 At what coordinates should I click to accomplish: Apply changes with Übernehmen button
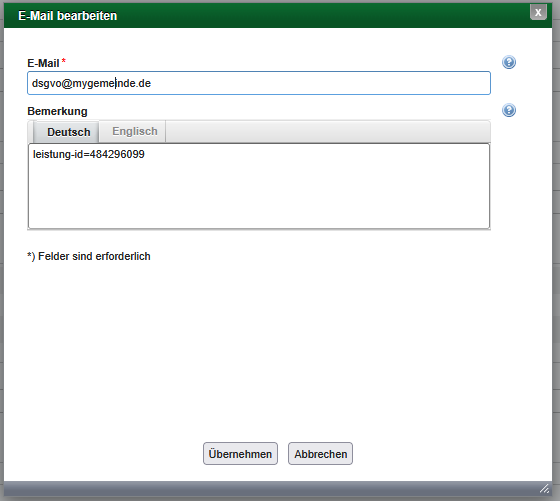click(240, 454)
